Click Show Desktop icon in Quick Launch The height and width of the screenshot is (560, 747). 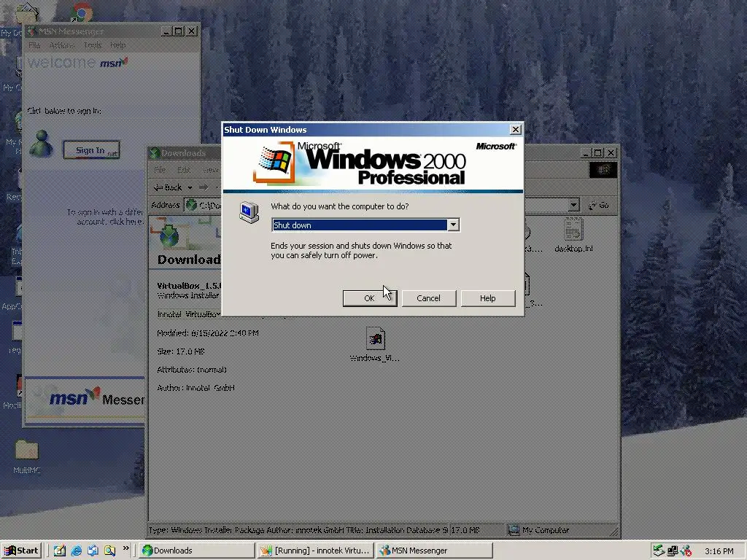click(60, 551)
